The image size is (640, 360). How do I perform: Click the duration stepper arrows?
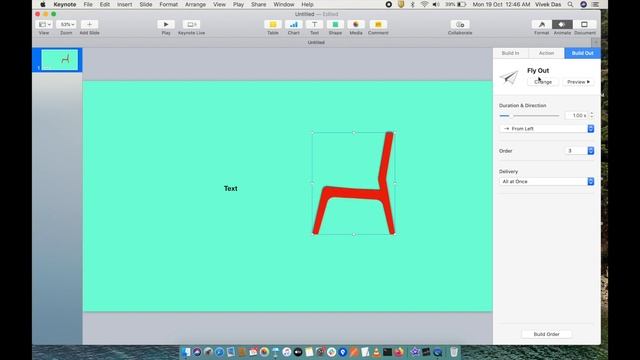tap(591, 116)
